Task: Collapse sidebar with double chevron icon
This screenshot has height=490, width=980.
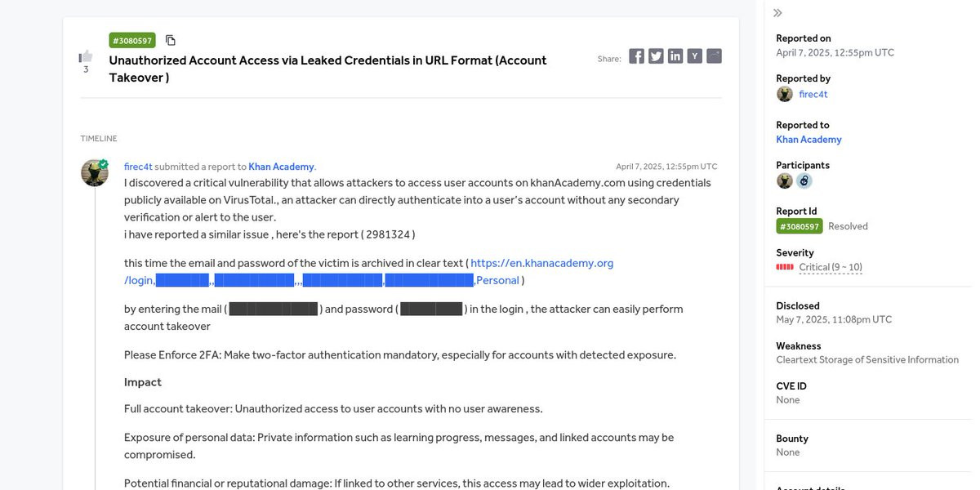Action: click(777, 13)
